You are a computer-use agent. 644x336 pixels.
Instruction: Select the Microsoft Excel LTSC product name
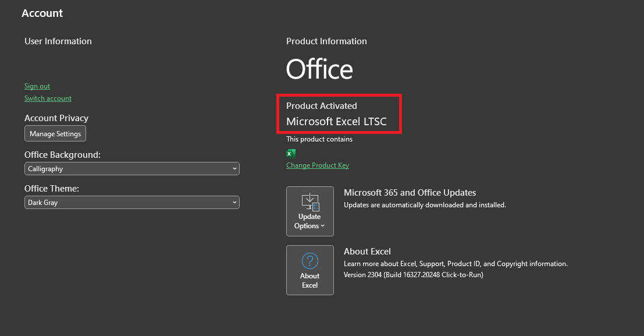(336, 122)
